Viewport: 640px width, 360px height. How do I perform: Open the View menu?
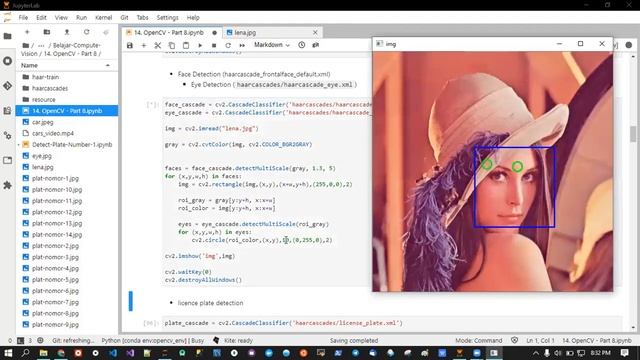click(x=61, y=18)
